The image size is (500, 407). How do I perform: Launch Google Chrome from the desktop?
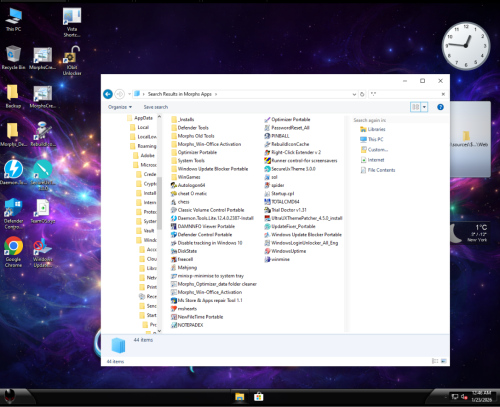13,252
